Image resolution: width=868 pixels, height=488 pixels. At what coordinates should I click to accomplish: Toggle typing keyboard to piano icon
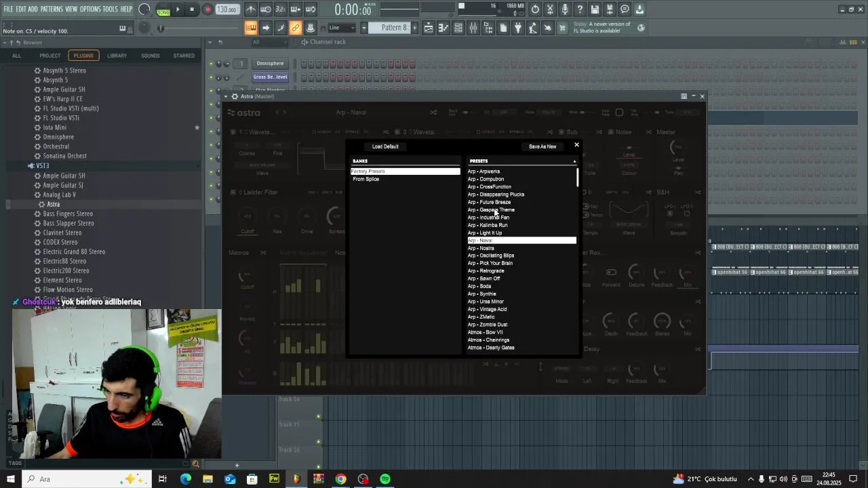pyautogui.click(x=250, y=28)
